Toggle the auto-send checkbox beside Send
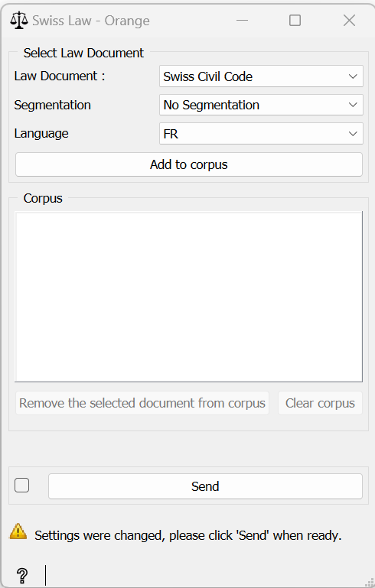This screenshot has width=375, height=588. point(21,486)
